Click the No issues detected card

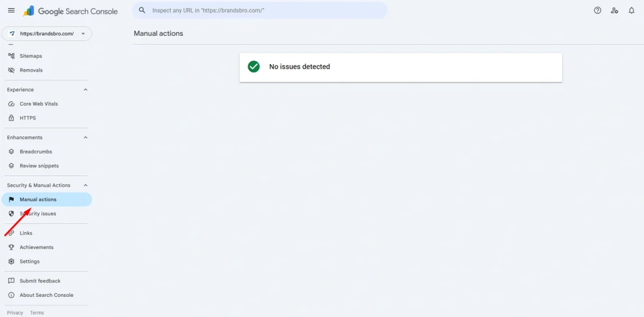click(x=401, y=67)
